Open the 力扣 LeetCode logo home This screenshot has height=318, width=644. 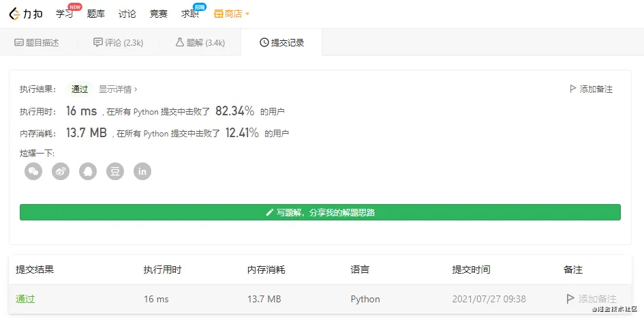26,14
